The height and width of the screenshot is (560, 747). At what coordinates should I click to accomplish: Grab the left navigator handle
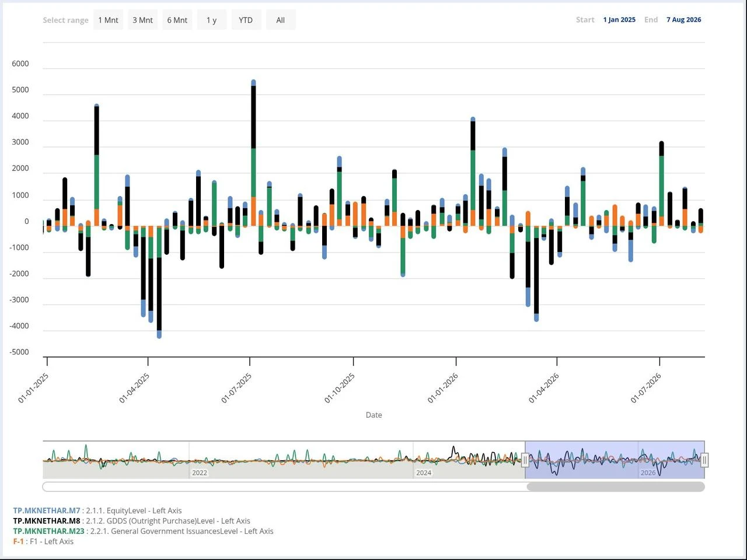[x=525, y=460]
